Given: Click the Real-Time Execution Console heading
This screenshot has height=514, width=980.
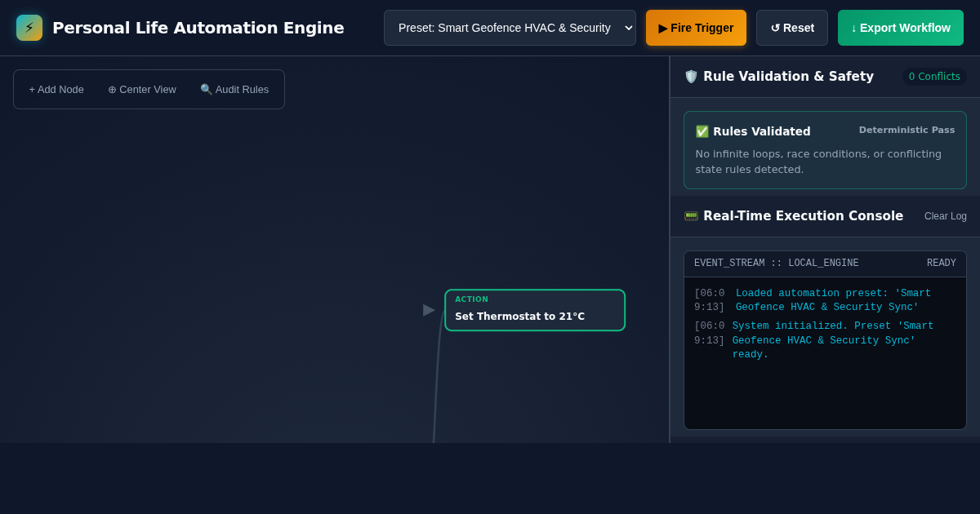Looking at the screenshot, I should point(804,216).
